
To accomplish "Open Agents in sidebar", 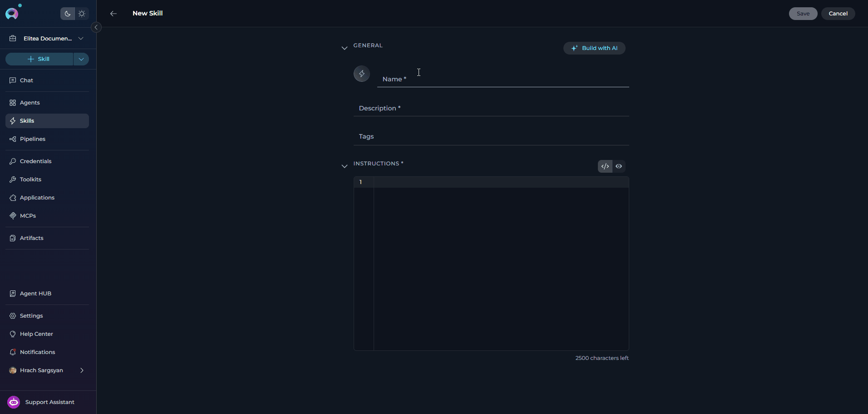I will click(47, 103).
